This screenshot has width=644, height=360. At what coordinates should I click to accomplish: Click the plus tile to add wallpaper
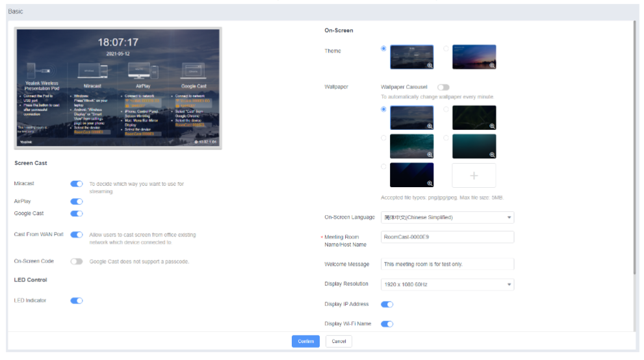coord(474,175)
